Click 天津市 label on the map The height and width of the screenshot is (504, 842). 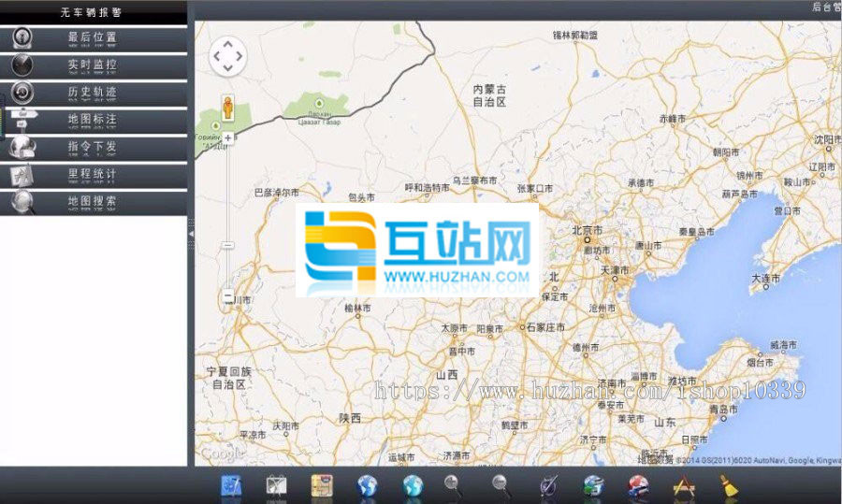pos(615,270)
